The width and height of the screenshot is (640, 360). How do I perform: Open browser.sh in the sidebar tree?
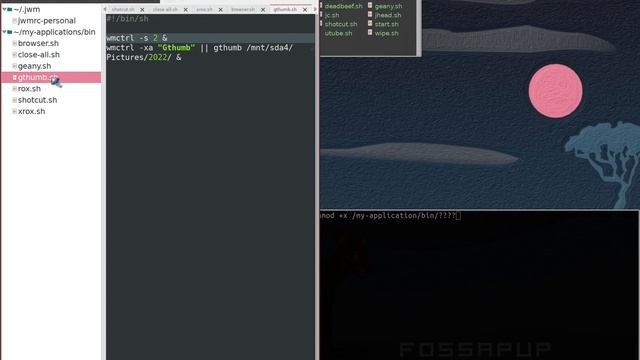[x=38, y=43]
